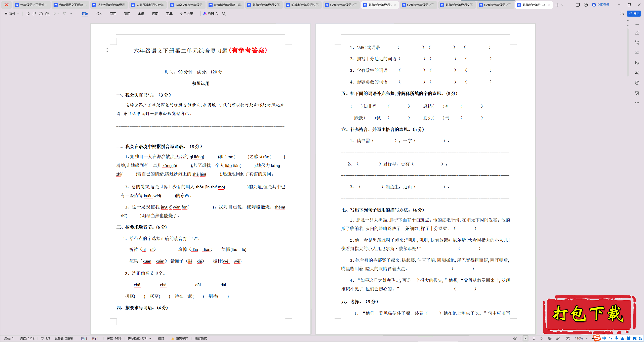The height and width of the screenshot is (342, 644).
Task: Open the 拼写检查 dropdown in status bar
Action: click(x=139, y=338)
